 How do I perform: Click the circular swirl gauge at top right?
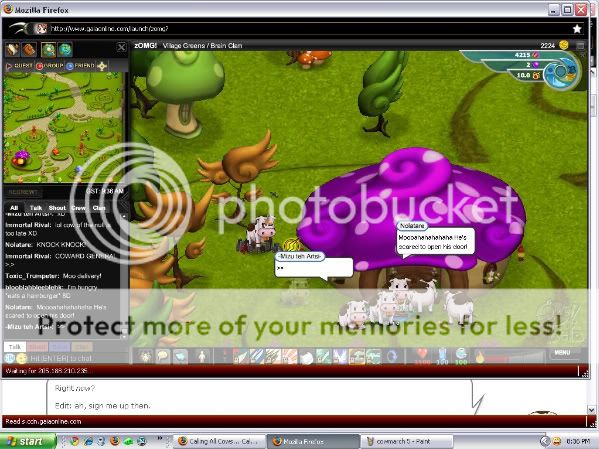[x=560, y=72]
